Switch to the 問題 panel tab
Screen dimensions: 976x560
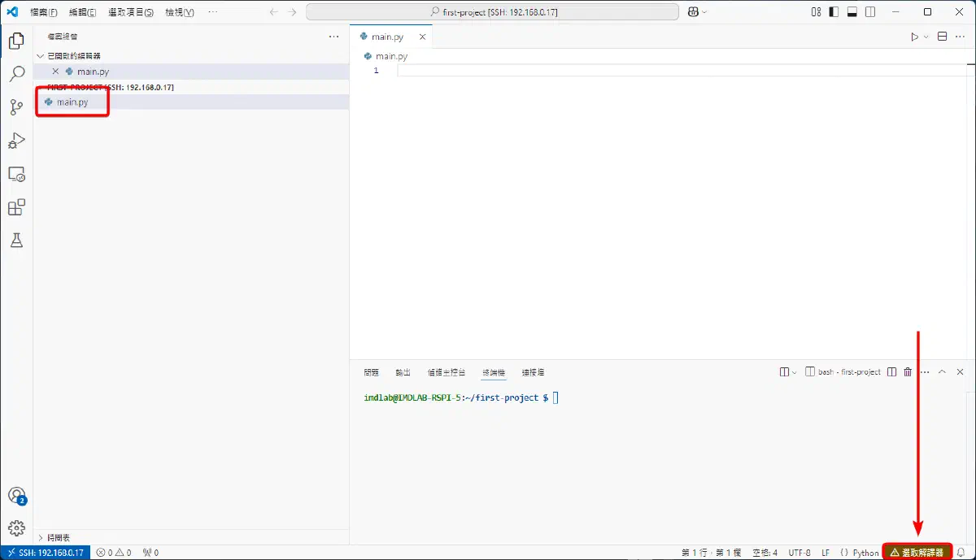(372, 371)
